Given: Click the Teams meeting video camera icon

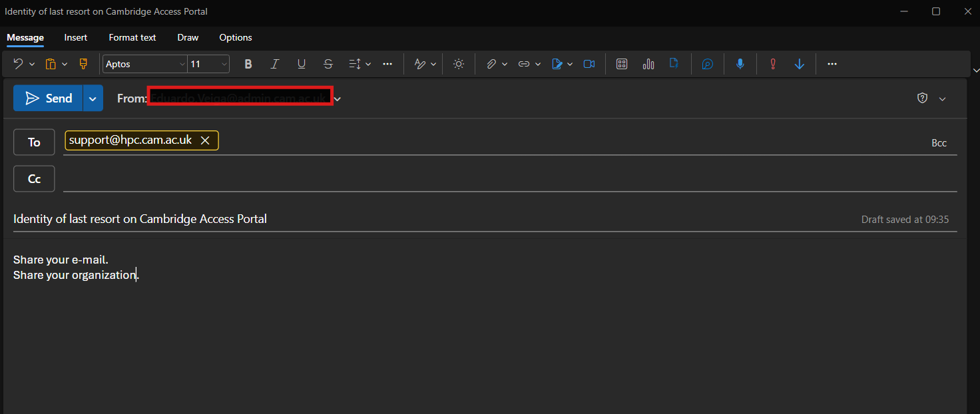Looking at the screenshot, I should tap(589, 64).
